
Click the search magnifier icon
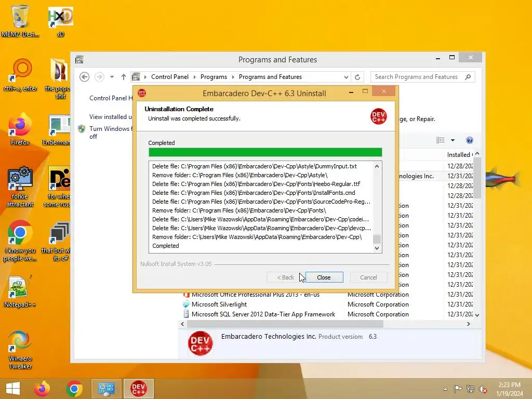point(468,77)
